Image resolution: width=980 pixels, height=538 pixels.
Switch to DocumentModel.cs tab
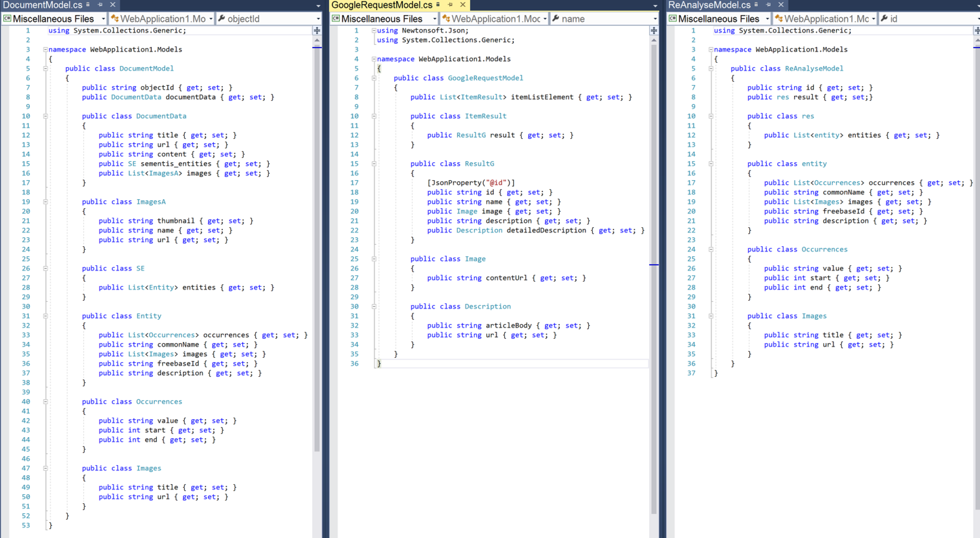[x=43, y=5]
